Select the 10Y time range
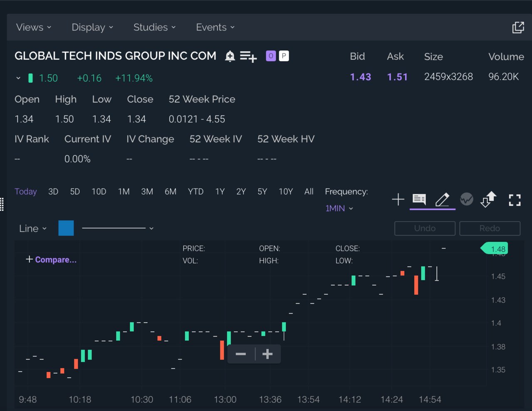Screen dimensions: 532x411 (x=286, y=192)
